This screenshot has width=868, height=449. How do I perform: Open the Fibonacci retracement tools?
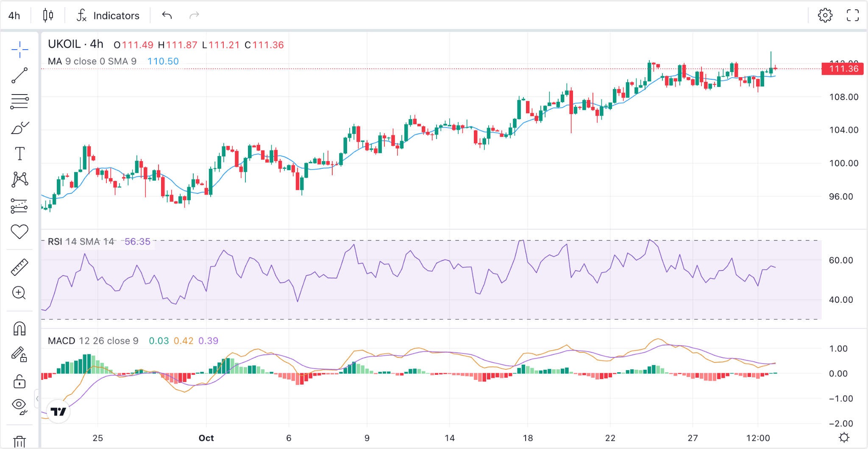19,102
